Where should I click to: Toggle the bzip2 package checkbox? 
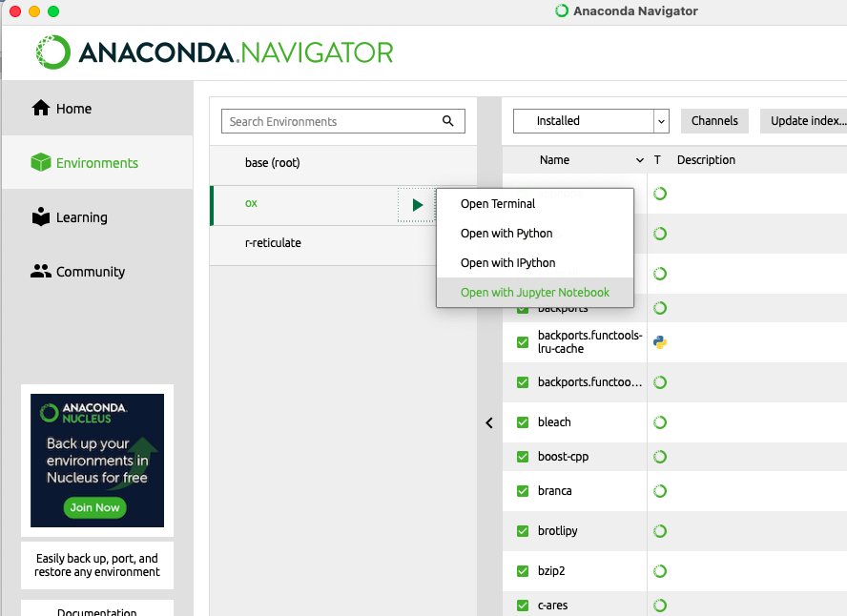pyautogui.click(x=523, y=571)
